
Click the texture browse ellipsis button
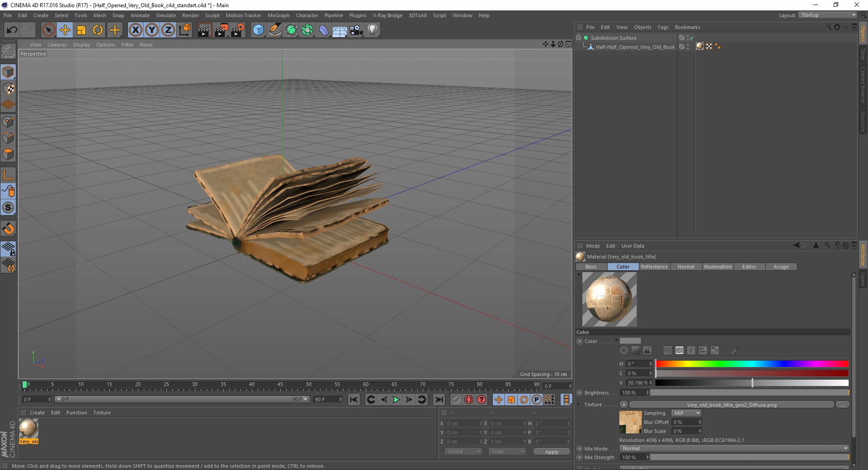pyautogui.click(x=842, y=405)
